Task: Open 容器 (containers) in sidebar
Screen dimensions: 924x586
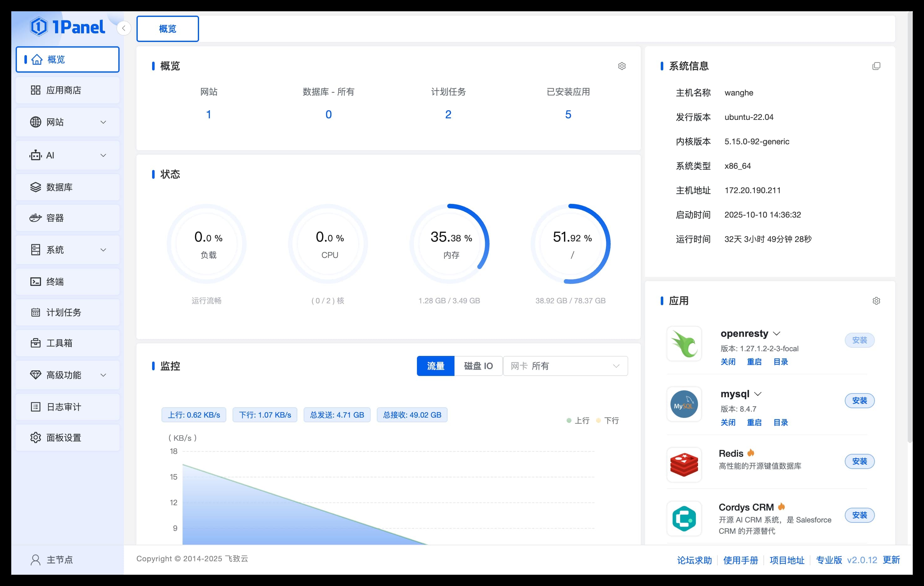Action: [x=68, y=218]
